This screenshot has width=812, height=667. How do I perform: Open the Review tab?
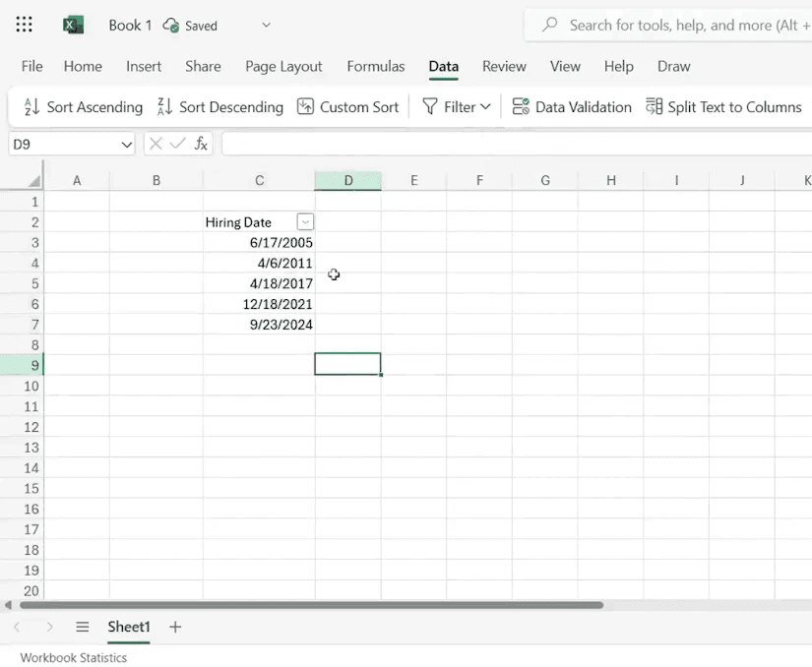(504, 66)
